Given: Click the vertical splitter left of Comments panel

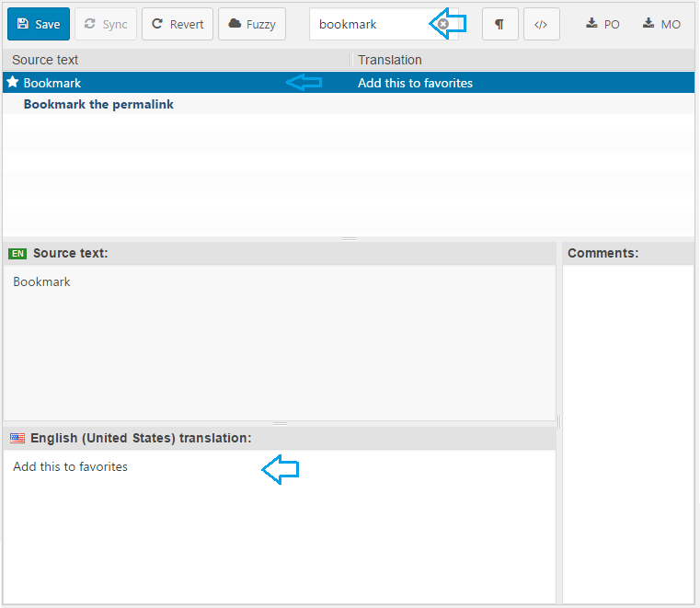Looking at the screenshot, I should [x=558, y=422].
